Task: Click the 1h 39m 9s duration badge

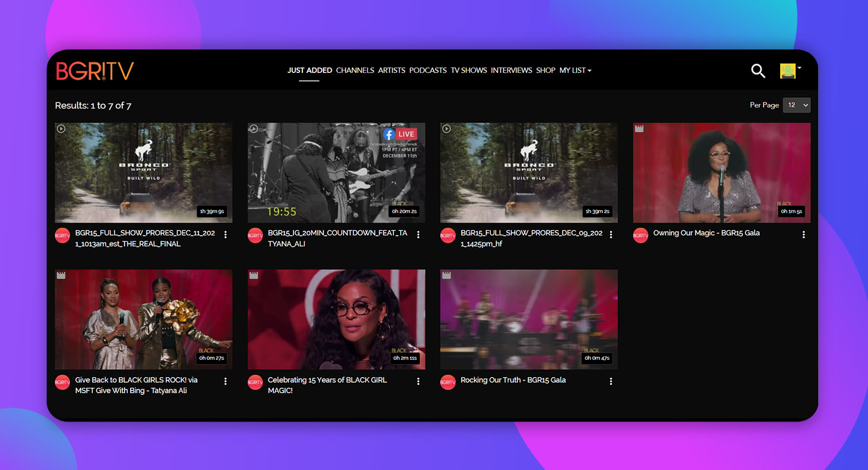Action: [x=212, y=211]
